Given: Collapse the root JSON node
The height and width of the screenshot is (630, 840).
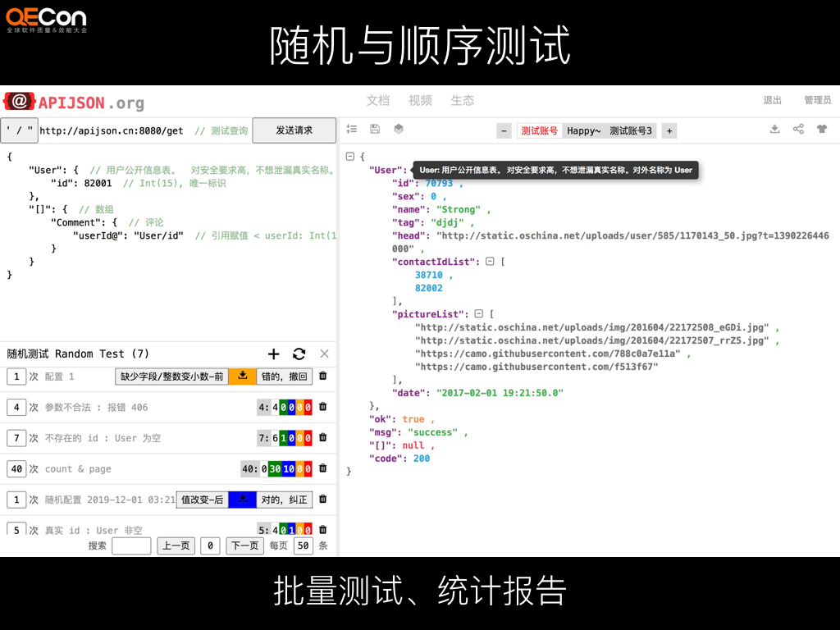Looking at the screenshot, I should click(x=350, y=156).
